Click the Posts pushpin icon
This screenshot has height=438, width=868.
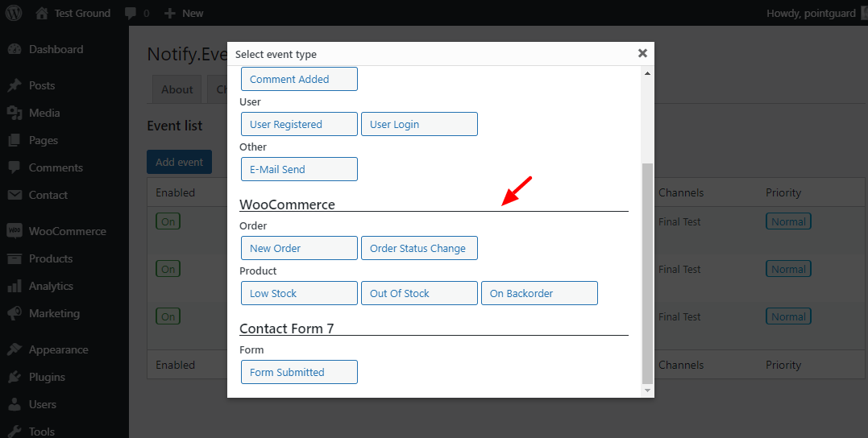(15, 85)
